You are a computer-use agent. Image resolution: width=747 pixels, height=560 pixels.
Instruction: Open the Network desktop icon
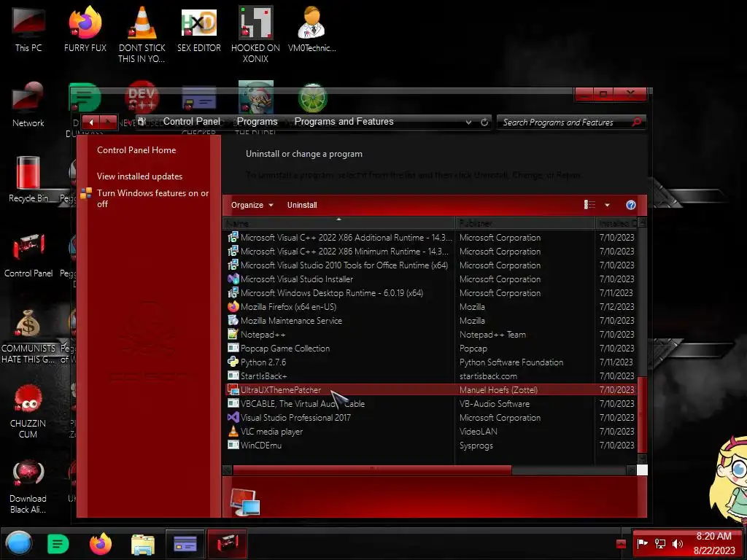[28, 105]
